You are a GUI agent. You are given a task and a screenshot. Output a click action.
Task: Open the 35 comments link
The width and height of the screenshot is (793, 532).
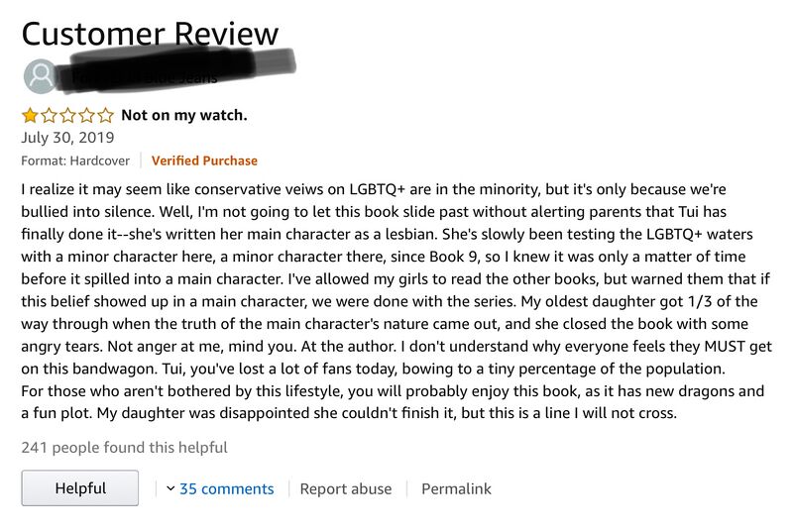(226, 488)
